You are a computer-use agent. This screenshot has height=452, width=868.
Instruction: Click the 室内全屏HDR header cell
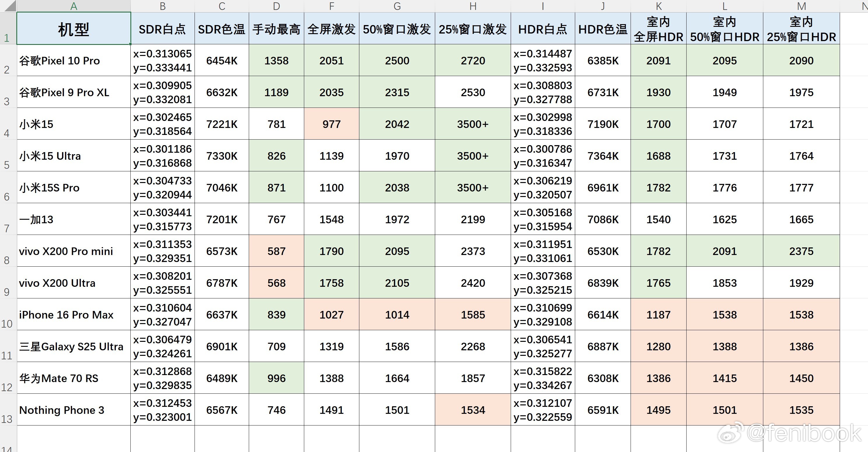(x=658, y=28)
